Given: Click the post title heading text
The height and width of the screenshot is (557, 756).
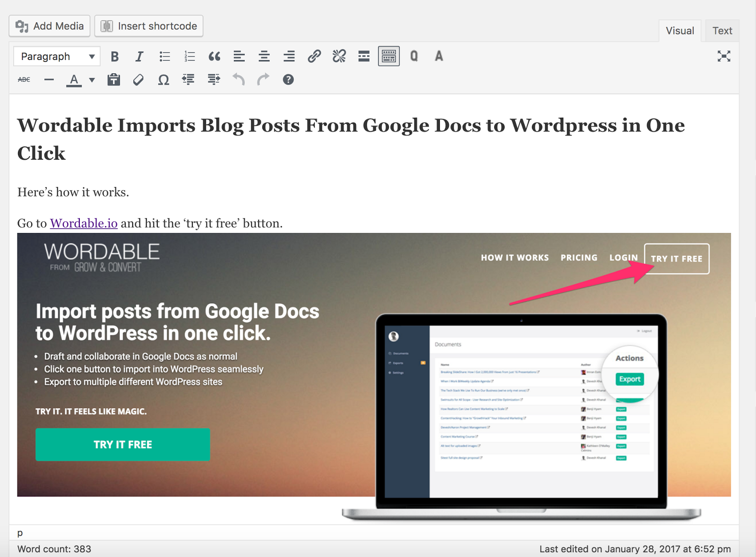Looking at the screenshot, I should pyautogui.click(x=351, y=139).
